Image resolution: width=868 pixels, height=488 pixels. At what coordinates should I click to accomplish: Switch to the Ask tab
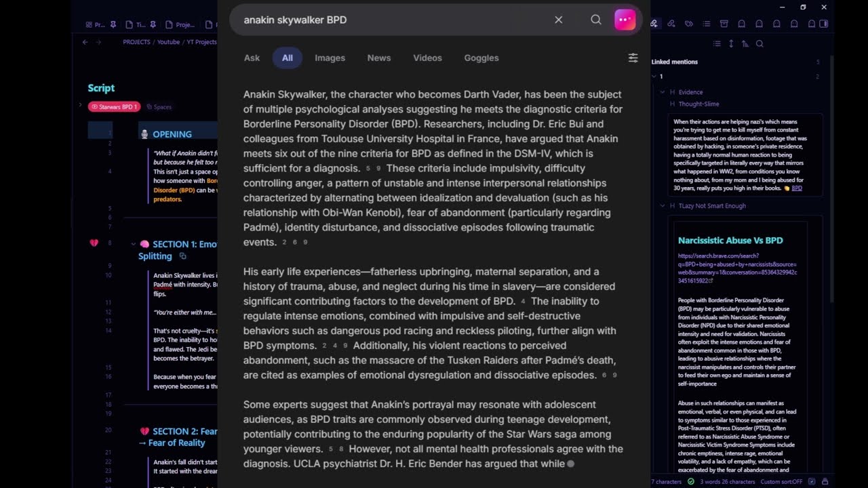(252, 58)
